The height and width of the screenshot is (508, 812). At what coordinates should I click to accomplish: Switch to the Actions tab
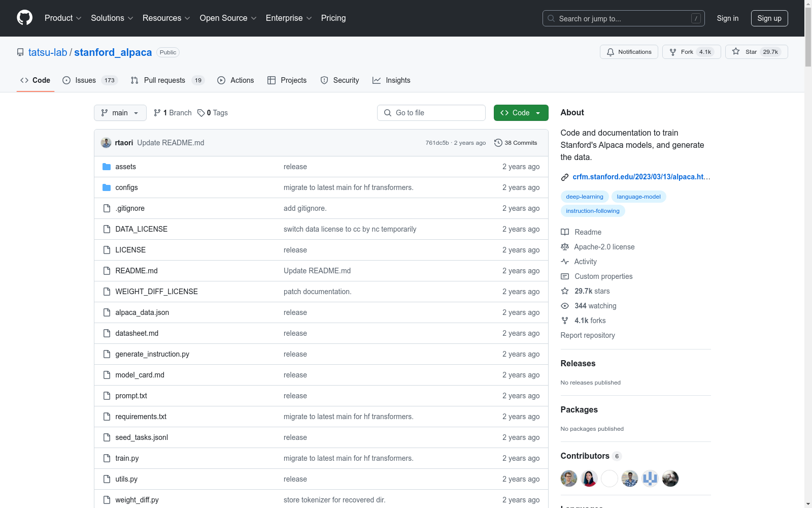[235, 80]
